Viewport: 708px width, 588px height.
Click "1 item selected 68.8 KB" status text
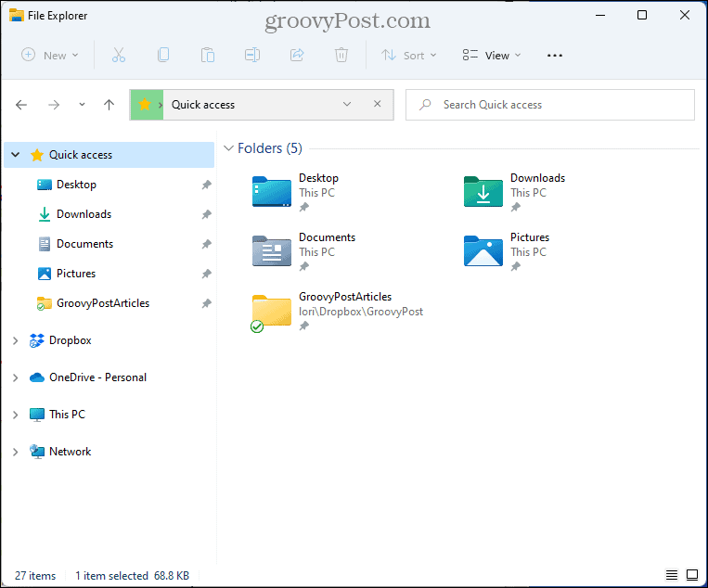click(x=133, y=576)
